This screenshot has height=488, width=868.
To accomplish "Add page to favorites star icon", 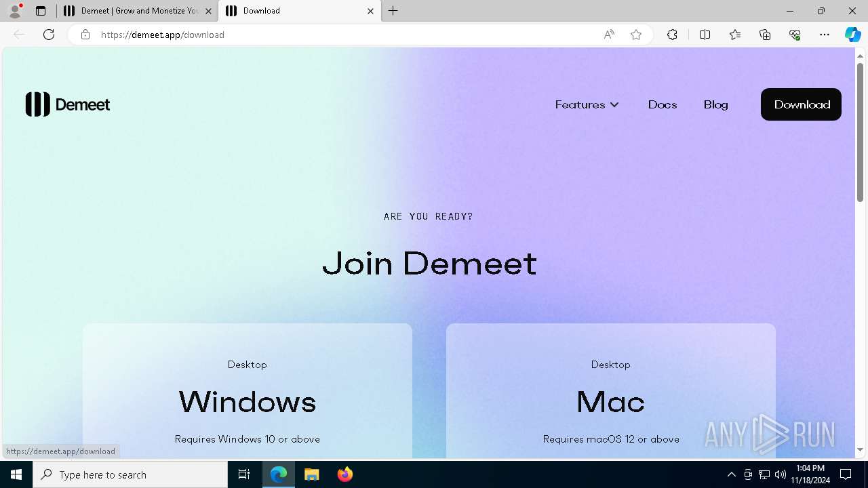I will 636,35.
